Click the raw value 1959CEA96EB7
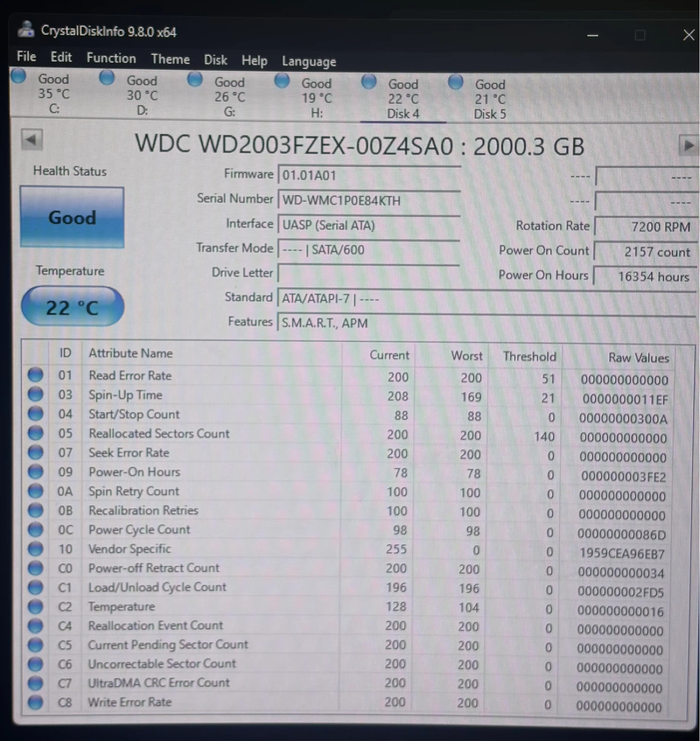The width and height of the screenshot is (700, 741). (x=622, y=554)
